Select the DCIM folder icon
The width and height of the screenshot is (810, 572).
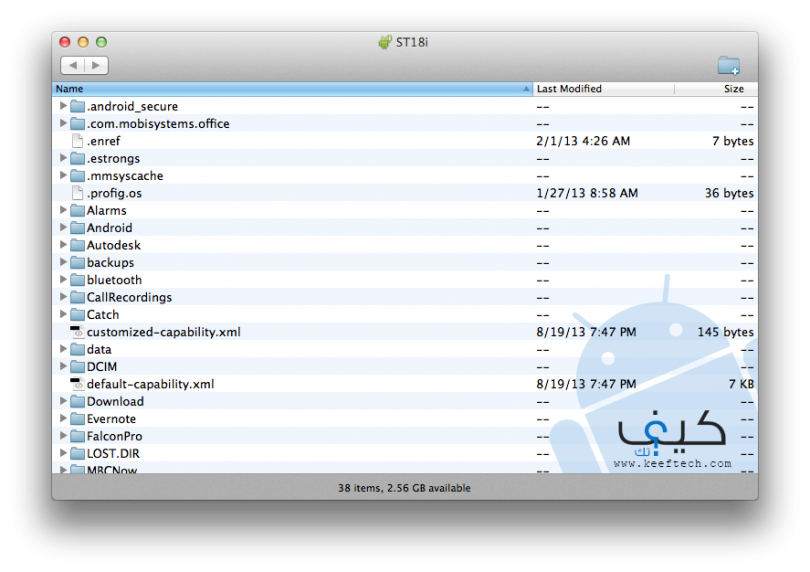click(x=77, y=367)
